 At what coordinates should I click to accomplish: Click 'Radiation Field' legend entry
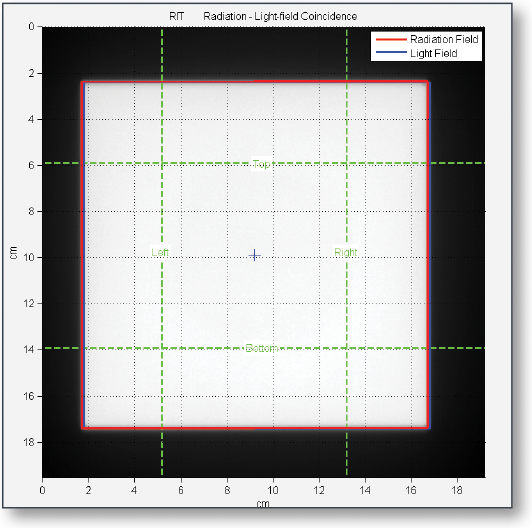coord(444,39)
